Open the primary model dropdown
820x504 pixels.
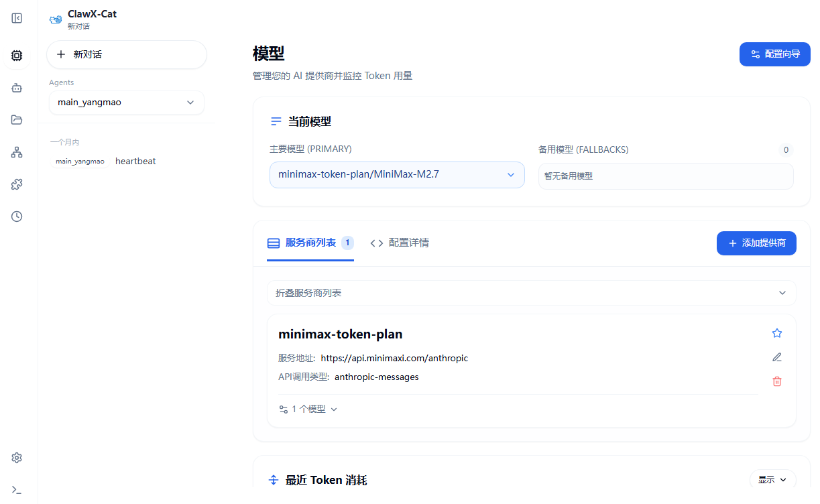pos(397,174)
